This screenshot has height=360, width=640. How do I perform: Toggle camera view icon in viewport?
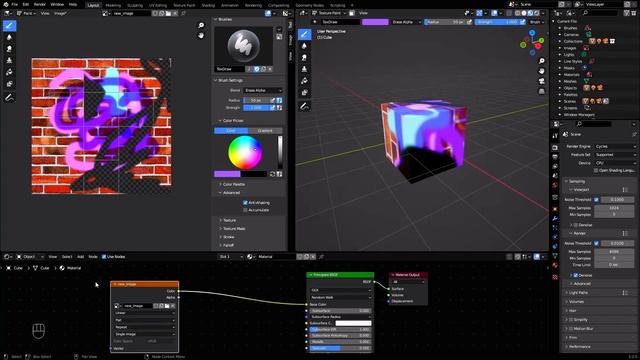point(542,81)
